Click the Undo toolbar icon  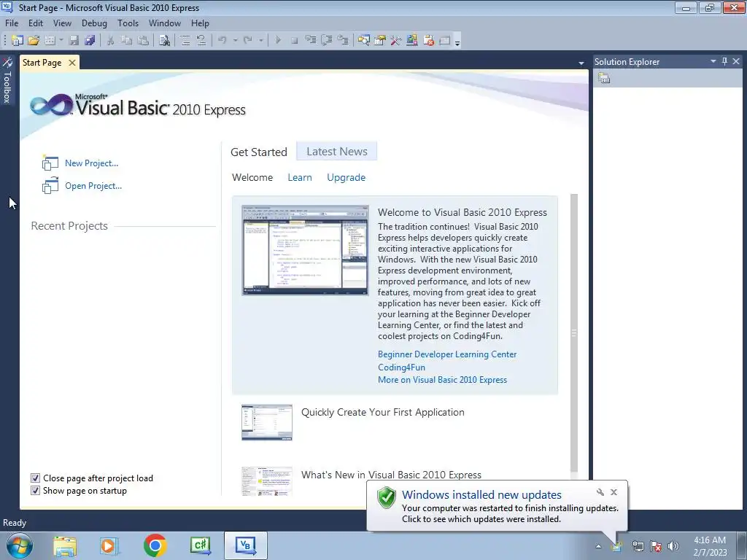(x=222, y=41)
